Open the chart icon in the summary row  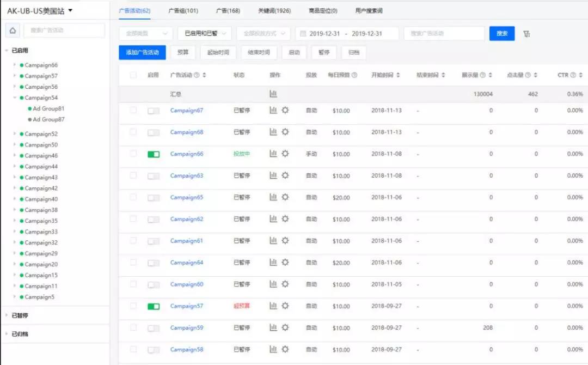click(x=273, y=94)
